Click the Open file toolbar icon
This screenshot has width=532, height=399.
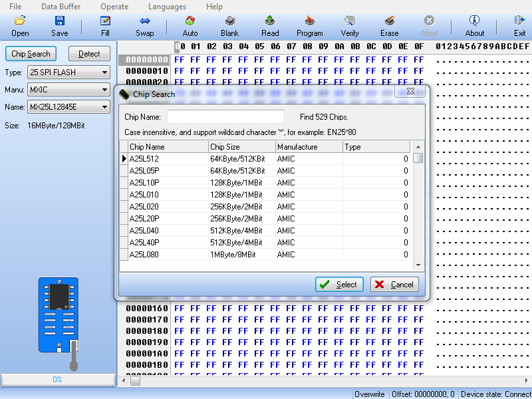(x=20, y=26)
